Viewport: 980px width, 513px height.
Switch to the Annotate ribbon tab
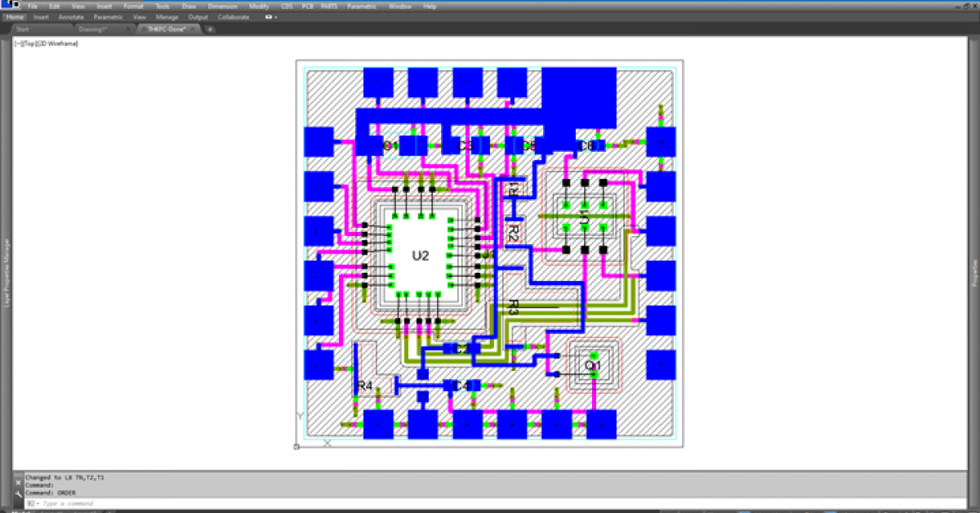click(x=71, y=16)
